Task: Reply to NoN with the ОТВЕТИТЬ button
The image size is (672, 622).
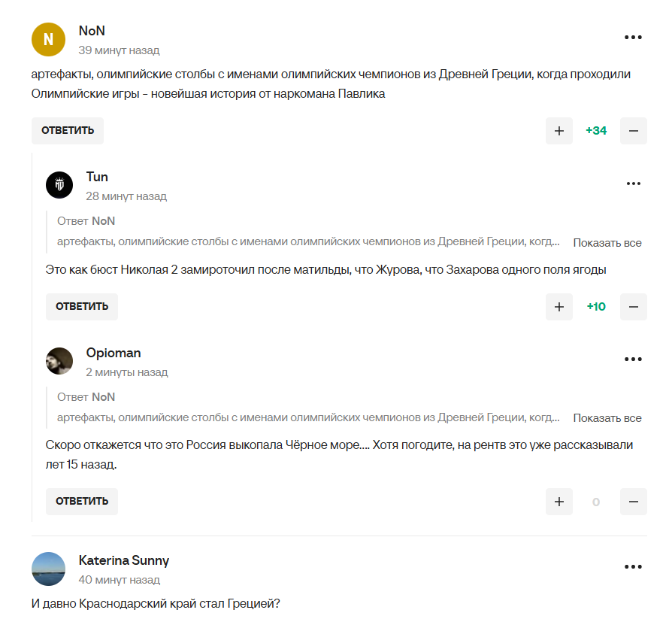Action: click(67, 130)
